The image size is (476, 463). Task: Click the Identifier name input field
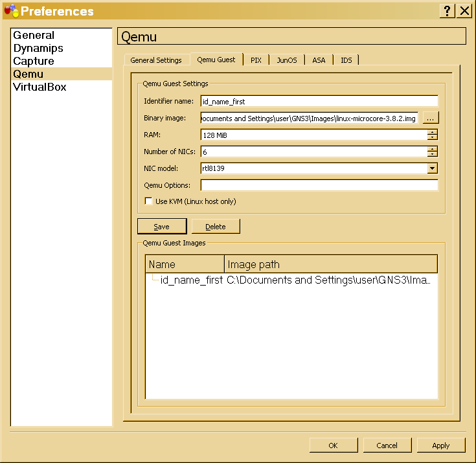[319, 101]
